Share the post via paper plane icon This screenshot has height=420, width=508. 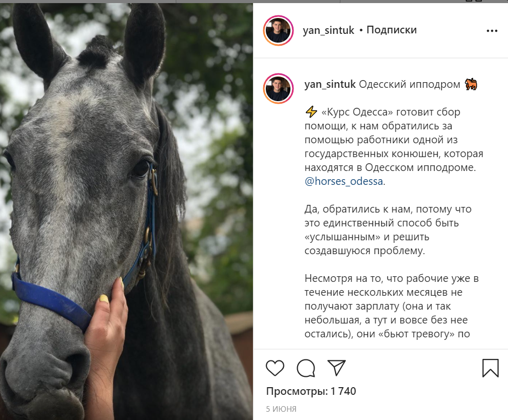(337, 368)
